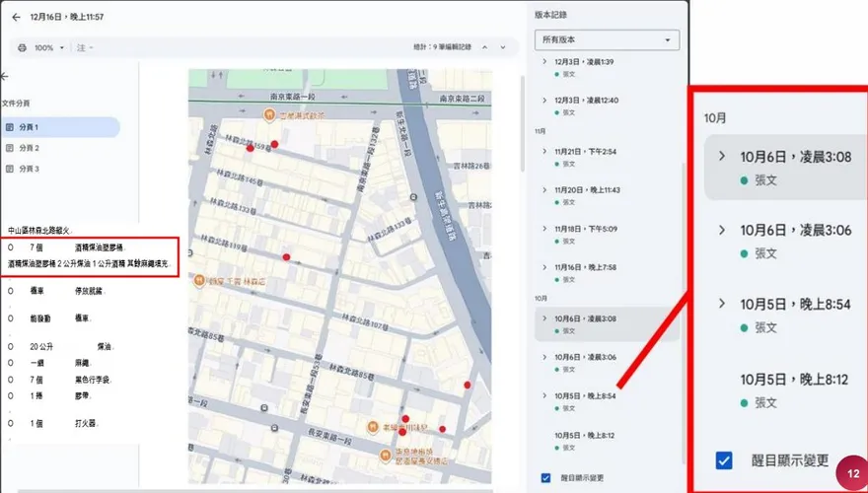868x493 pixels.
Task: Click the red dot near 林森北路85巷 right end
Action: pos(468,385)
